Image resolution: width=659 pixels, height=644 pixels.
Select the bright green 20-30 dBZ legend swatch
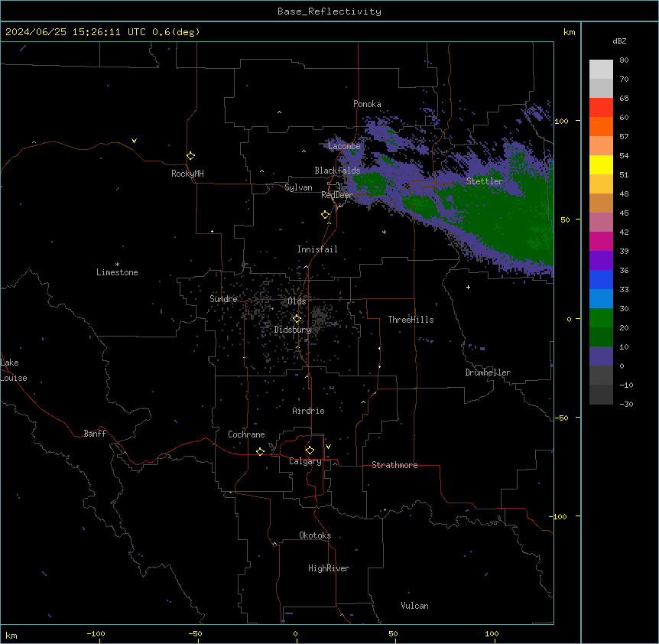[x=601, y=318]
